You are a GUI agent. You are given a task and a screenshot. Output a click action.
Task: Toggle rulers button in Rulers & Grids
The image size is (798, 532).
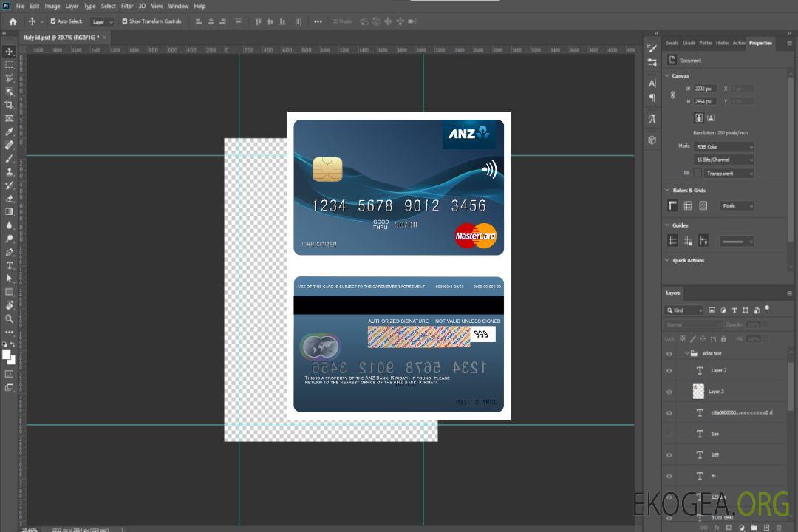click(x=673, y=205)
